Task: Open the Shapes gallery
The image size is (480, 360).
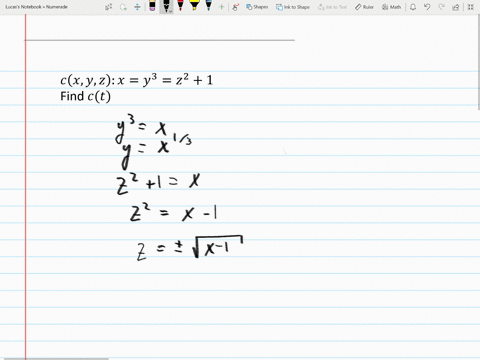Action: pos(257,7)
